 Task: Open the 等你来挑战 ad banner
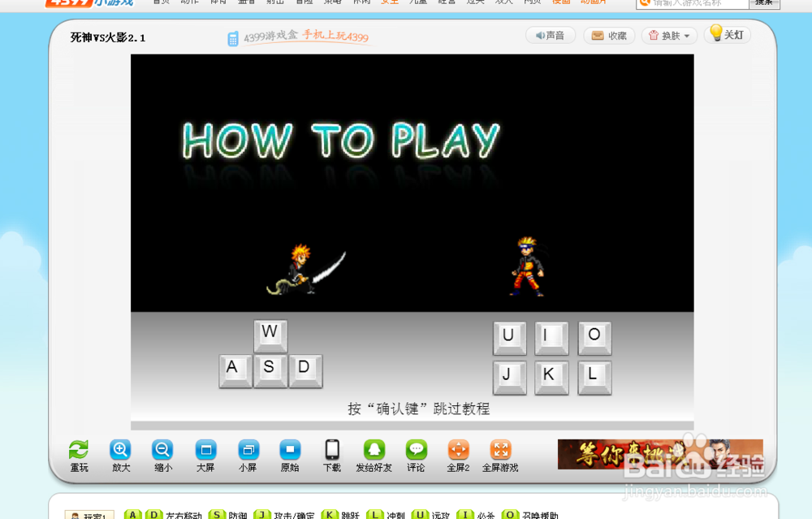point(660,454)
